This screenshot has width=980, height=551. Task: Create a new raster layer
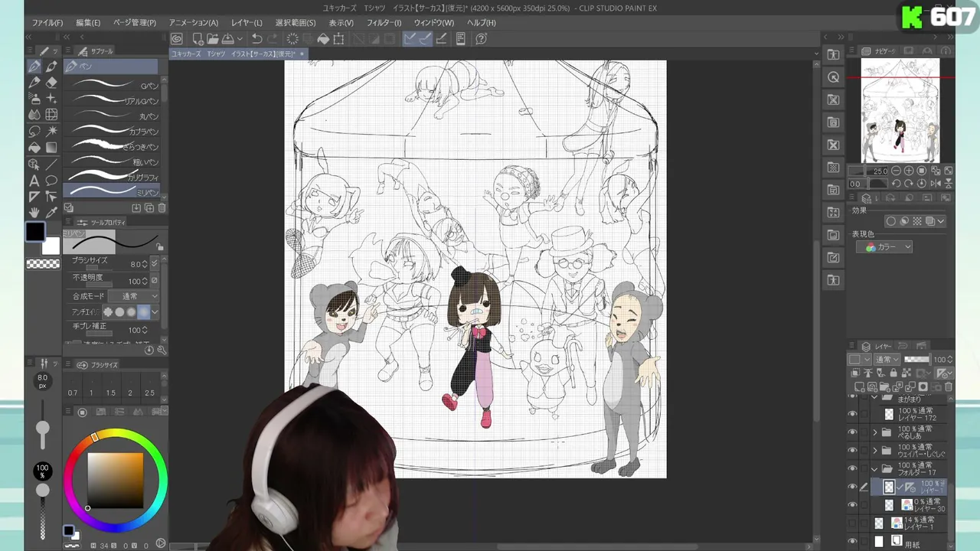coord(860,387)
